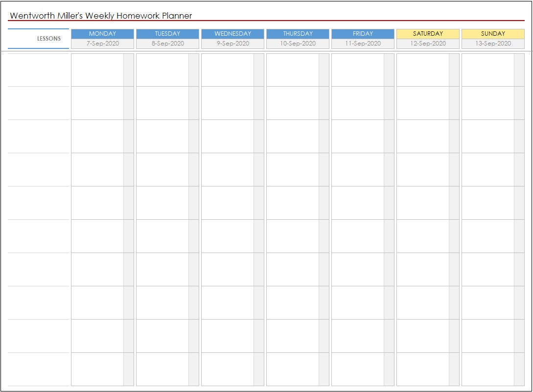Image resolution: width=533 pixels, height=392 pixels.
Task: Select the SUNDAY header cell
Action: pyautogui.click(x=493, y=34)
